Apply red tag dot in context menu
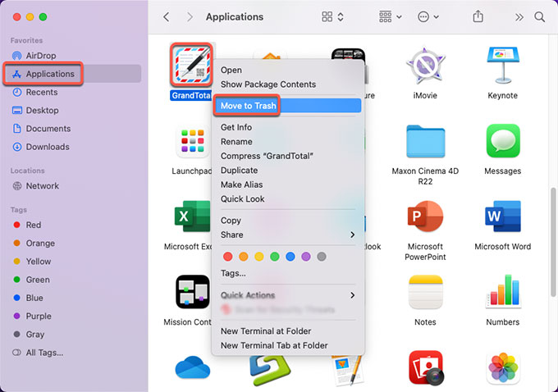This screenshot has height=392, width=558. pyautogui.click(x=228, y=257)
